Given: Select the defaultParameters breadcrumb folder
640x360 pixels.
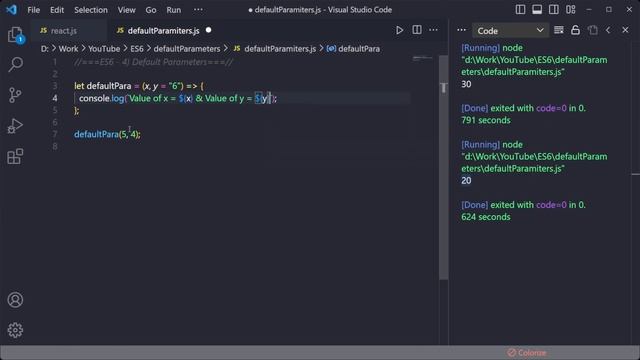Looking at the screenshot, I should coord(187,49).
